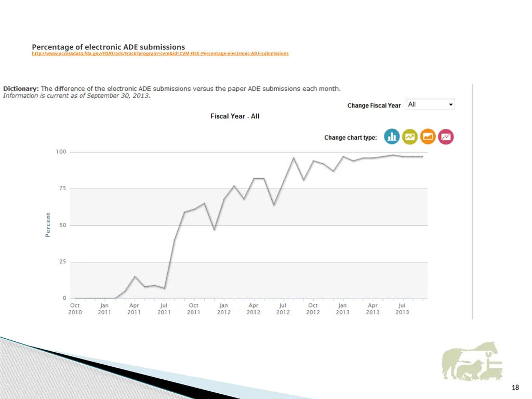Viewport: 532px width, 399px height.
Task: Click the 'Percent' y-axis title
Action: 48,224
